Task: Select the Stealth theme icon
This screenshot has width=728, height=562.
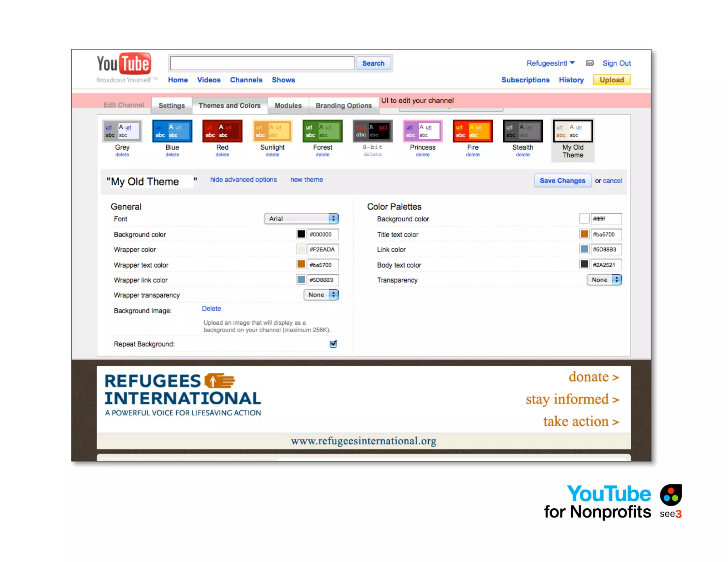Action: pyautogui.click(x=523, y=131)
